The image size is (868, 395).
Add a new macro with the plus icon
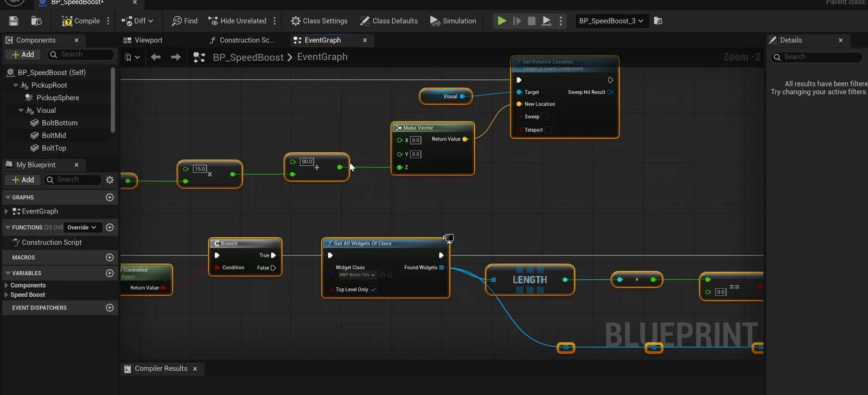coord(110,257)
